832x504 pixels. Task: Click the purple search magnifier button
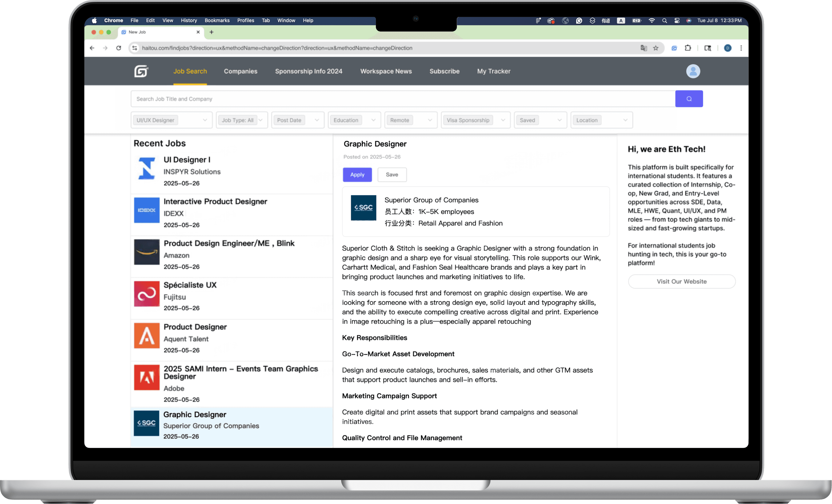point(689,99)
